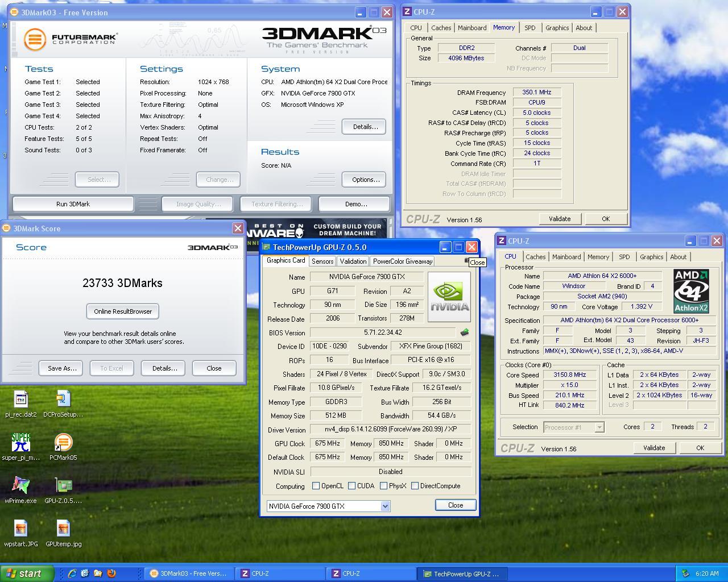Click the taskbar clock showing 6:20 AM
This screenshot has height=582, width=728.
(x=707, y=573)
